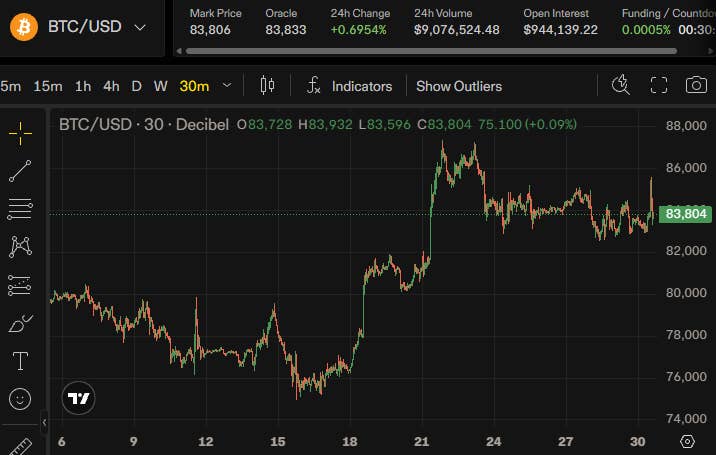Open the timeframe interval dropdown arrow
Image resolution: width=716 pixels, height=455 pixels.
coord(227,85)
